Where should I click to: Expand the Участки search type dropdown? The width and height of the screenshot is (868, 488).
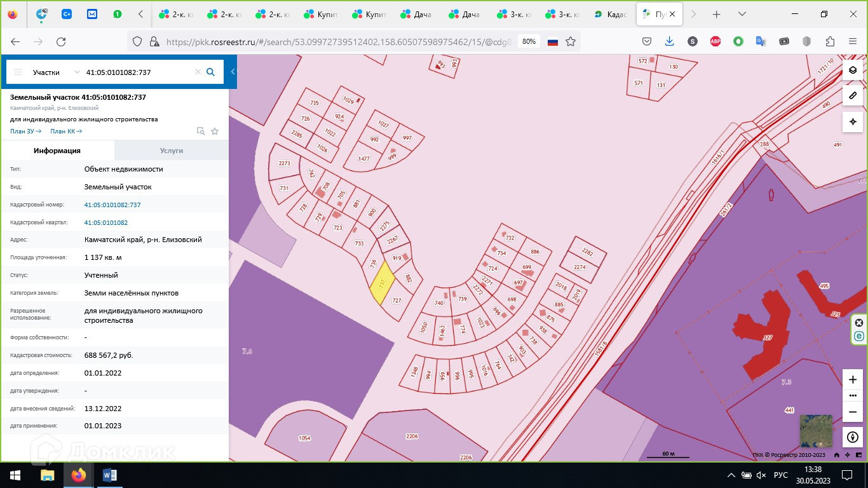[x=77, y=72]
